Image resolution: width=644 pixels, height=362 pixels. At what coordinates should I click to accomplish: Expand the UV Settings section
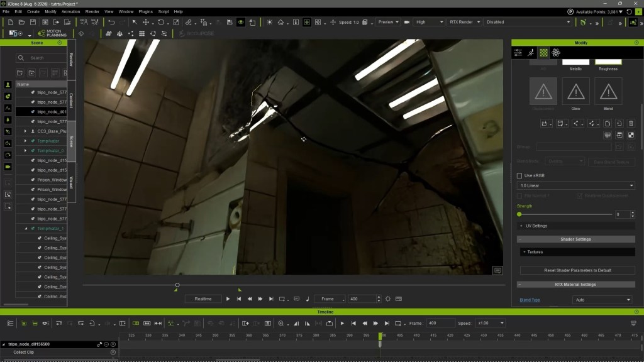point(576,226)
